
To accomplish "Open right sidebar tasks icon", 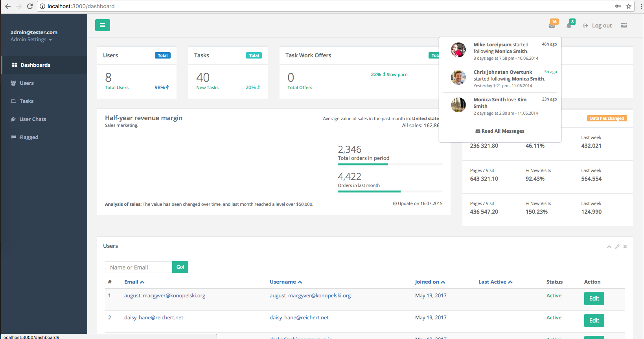I will point(624,26).
